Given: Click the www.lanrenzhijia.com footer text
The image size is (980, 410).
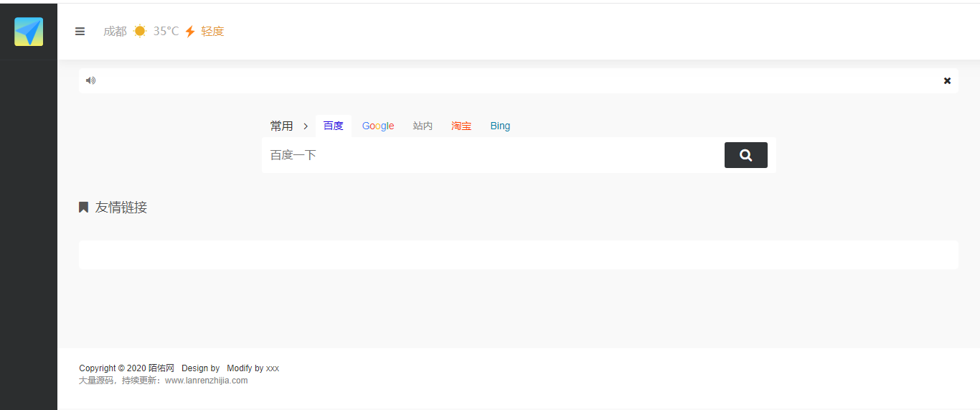Looking at the screenshot, I should click(x=207, y=381).
